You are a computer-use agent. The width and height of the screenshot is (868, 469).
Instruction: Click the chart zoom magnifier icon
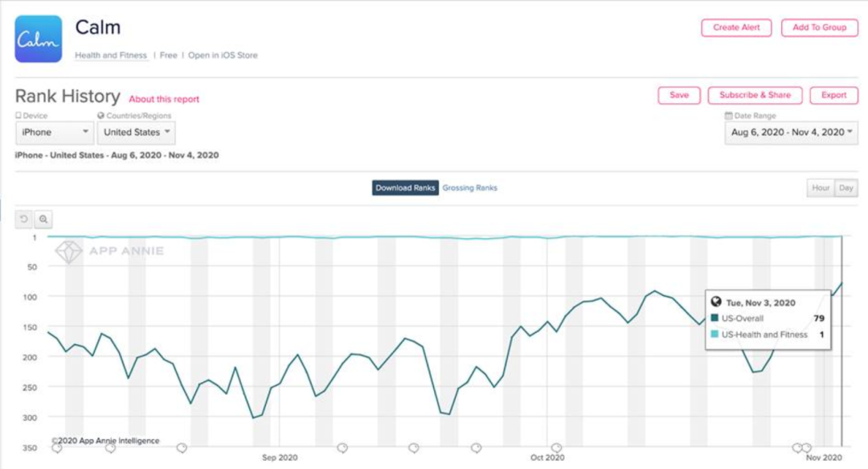pos(43,219)
